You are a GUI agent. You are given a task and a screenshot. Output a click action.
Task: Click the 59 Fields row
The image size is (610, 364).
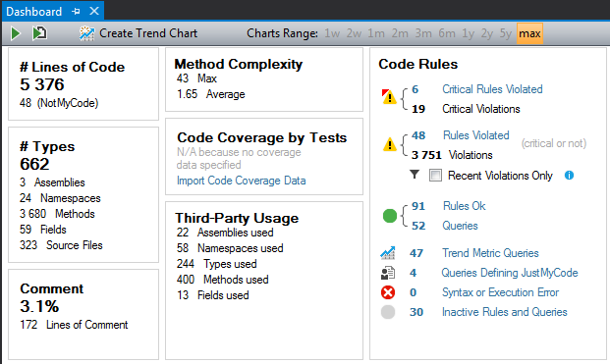pyautogui.click(x=43, y=230)
